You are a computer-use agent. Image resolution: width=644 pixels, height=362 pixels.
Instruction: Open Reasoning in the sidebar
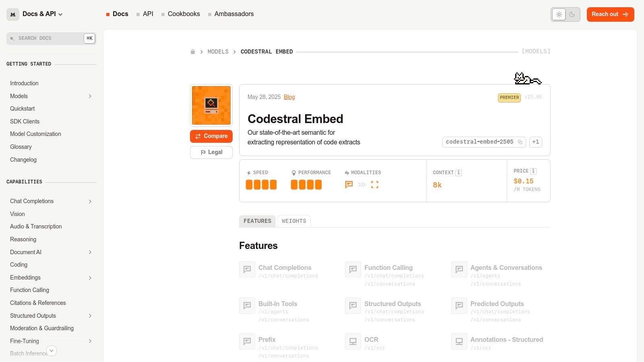point(23,239)
